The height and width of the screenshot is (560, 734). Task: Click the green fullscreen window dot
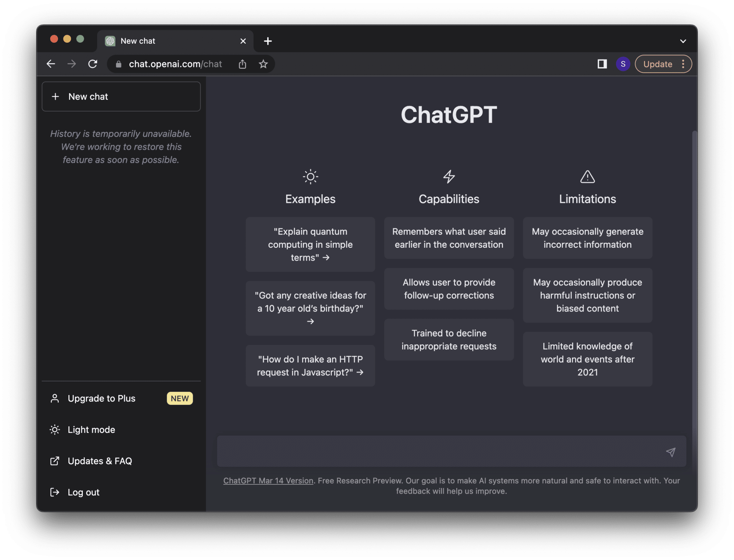pyautogui.click(x=80, y=39)
